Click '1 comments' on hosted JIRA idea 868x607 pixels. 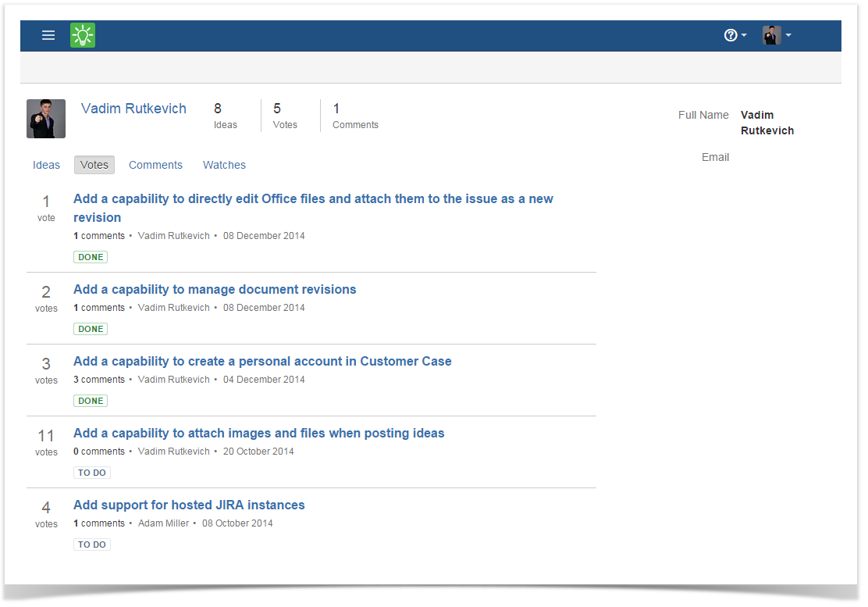pyautogui.click(x=99, y=523)
